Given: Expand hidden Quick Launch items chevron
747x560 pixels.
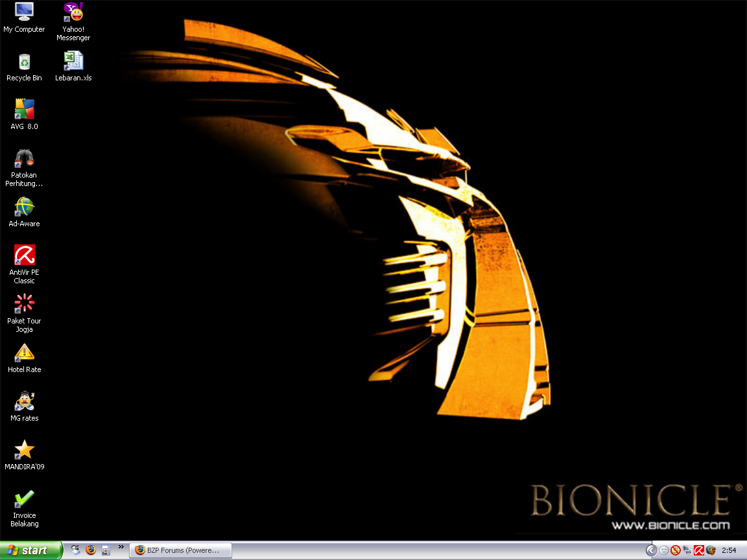Looking at the screenshot, I should [121, 547].
